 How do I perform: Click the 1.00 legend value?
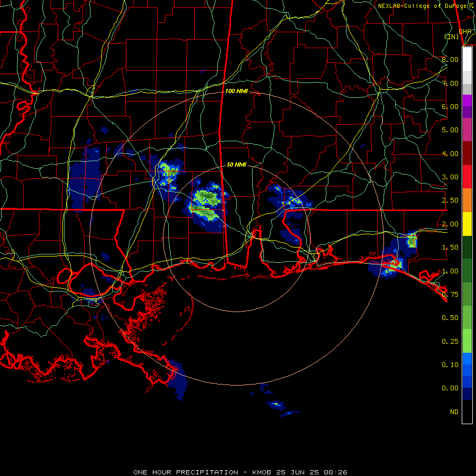click(x=450, y=271)
